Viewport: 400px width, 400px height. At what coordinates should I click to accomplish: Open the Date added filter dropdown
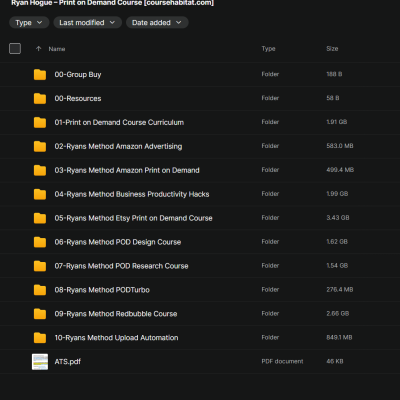pos(157,23)
